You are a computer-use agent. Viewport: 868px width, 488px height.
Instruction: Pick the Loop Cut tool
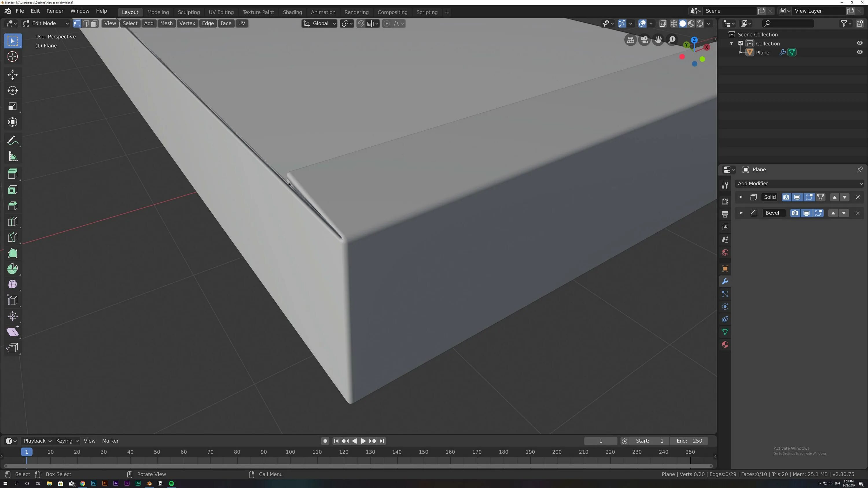(x=12, y=221)
